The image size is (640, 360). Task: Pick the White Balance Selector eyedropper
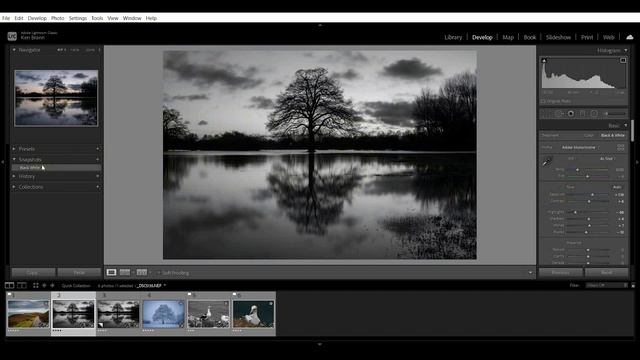point(547,162)
